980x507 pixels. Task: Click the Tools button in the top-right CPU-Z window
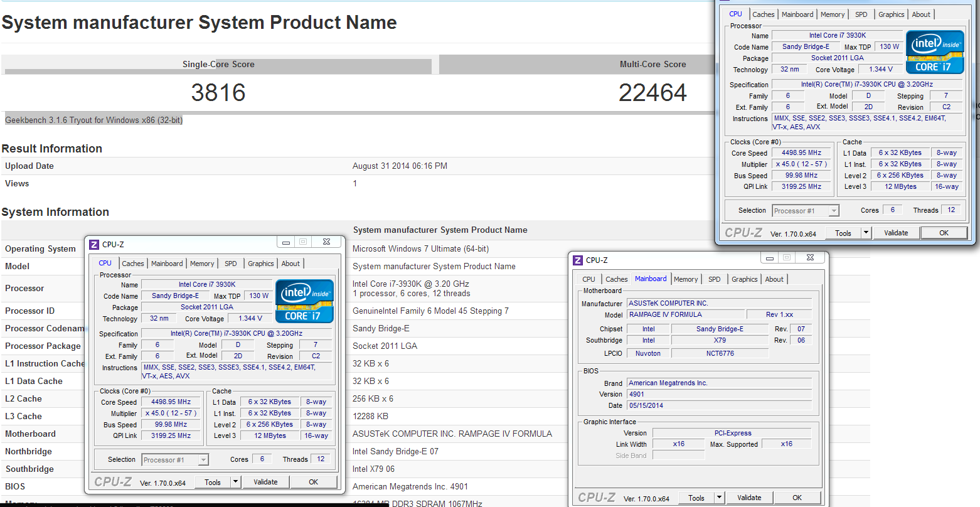pos(843,233)
